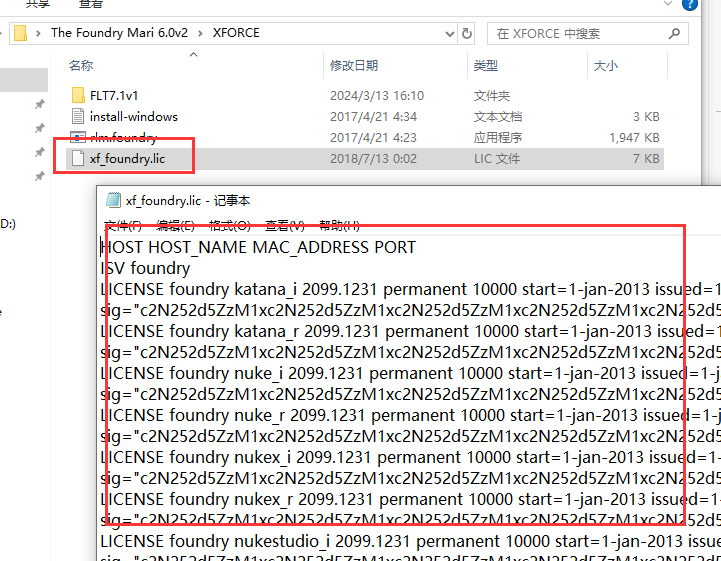721x561 pixels.
Task: Click the xf_foundry.lic - 记事本 title bar
Action: [x=409, y=200]
